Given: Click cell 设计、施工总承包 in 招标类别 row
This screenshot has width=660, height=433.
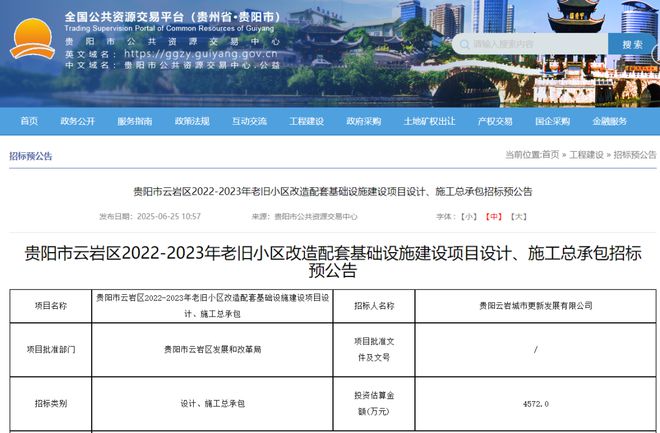Looking at the screenshot, I should 213,404.
